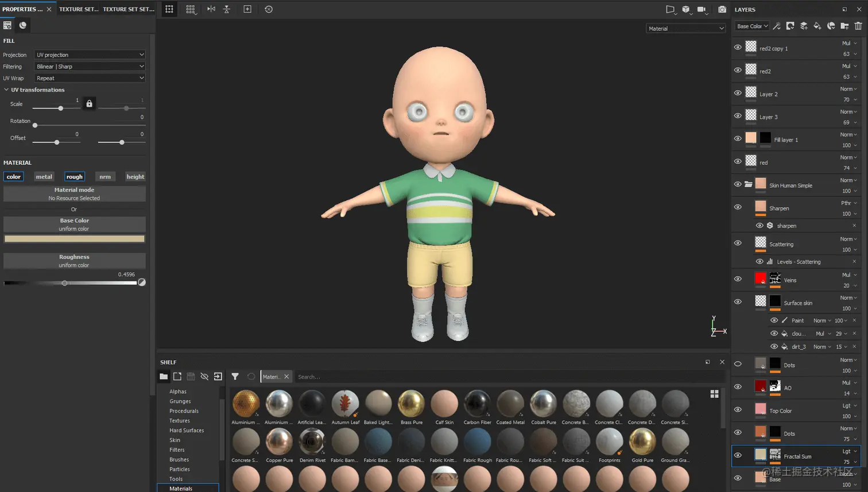The height and width of the screenshot is (492, 868).
Task: Click the add mask icon in Layers toolbar
Action: tap(790, 26)
